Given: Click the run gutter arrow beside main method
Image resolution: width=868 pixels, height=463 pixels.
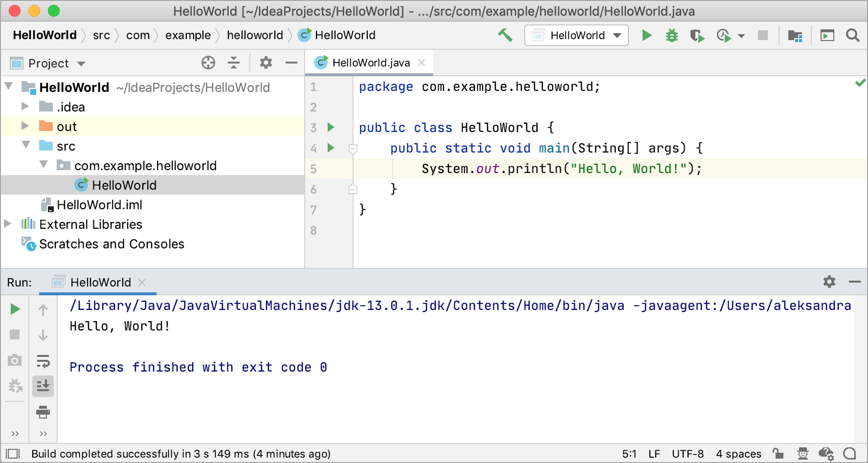Looking at the screenshot, I should coord(331,148).
